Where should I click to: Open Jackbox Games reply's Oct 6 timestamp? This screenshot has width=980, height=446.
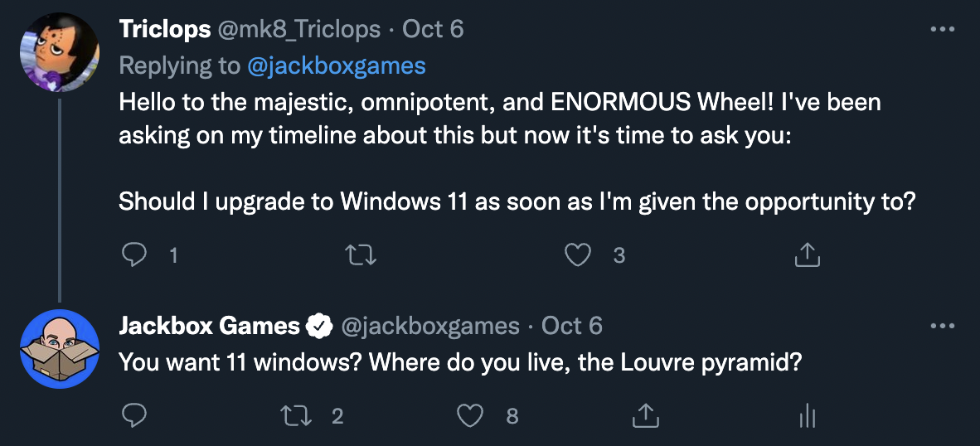click(x=572, y=326)
